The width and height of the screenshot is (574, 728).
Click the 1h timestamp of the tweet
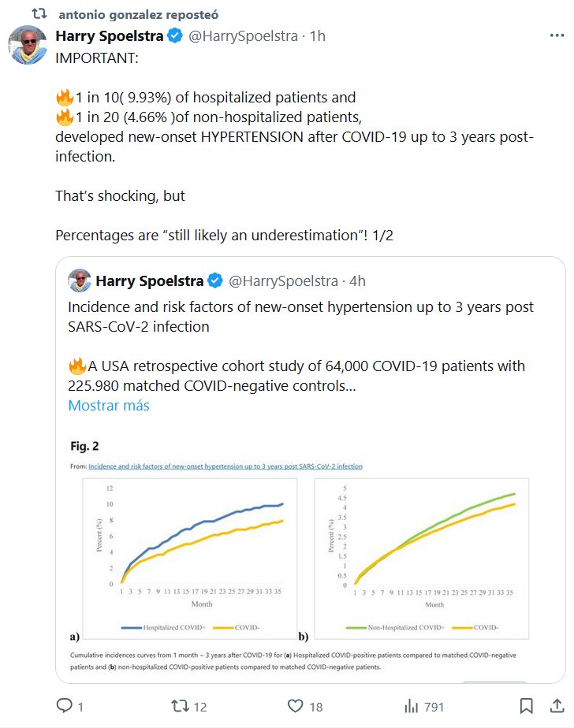coord(317,36)
